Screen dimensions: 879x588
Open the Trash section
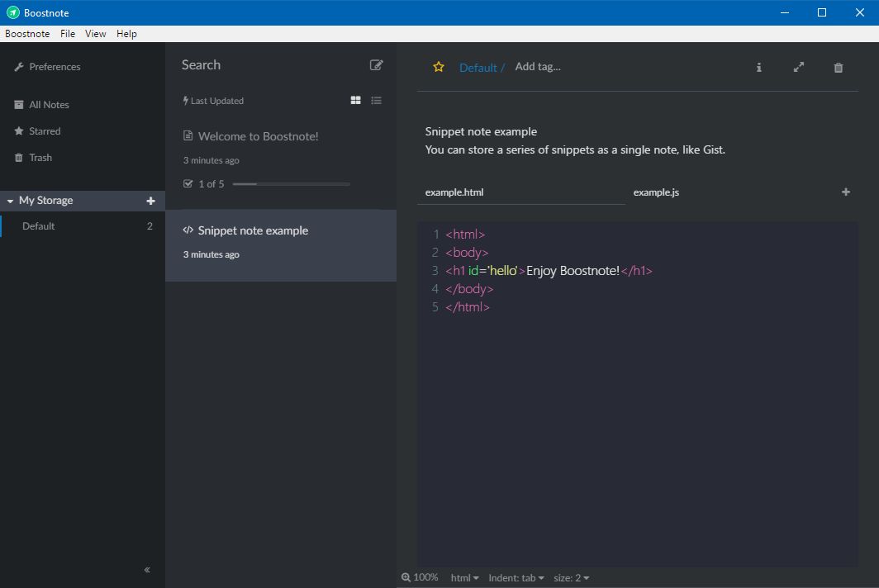[x=32, y=158]
